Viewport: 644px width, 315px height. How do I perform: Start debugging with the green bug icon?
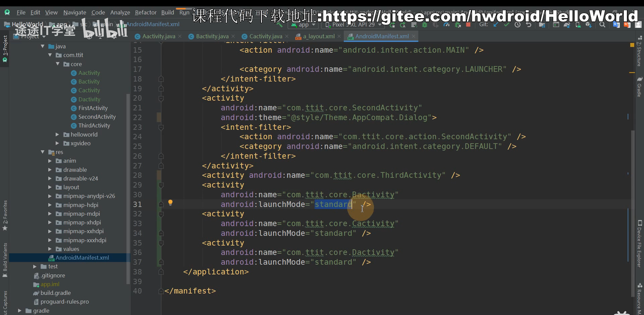(x=425, y=24)
